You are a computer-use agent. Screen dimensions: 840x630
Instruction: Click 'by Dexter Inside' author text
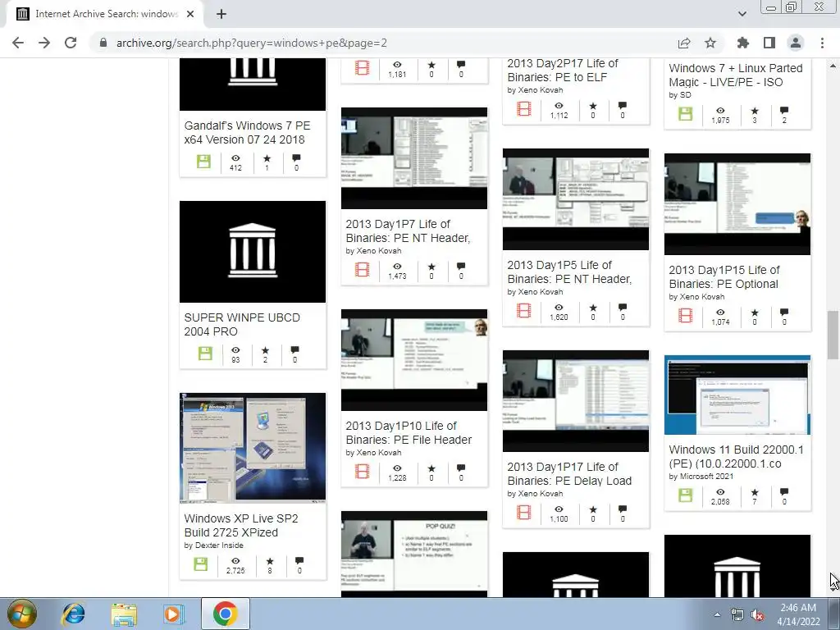pos(214,546)
